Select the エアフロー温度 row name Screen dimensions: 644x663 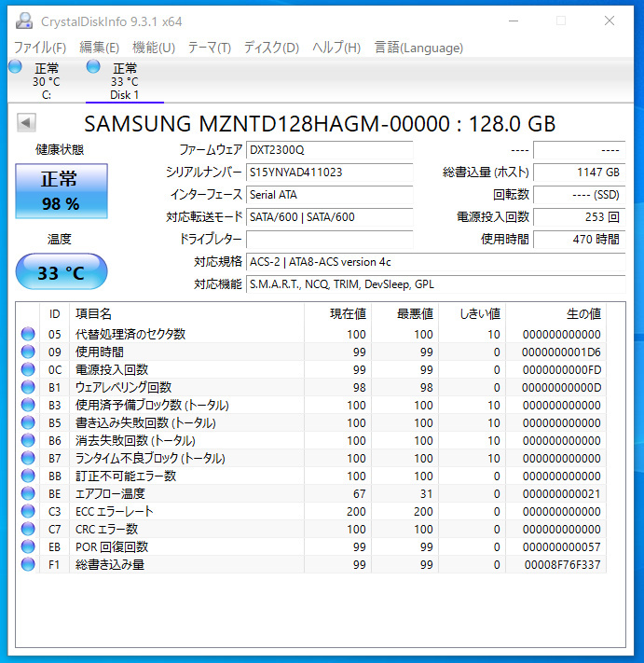[110, 494]
